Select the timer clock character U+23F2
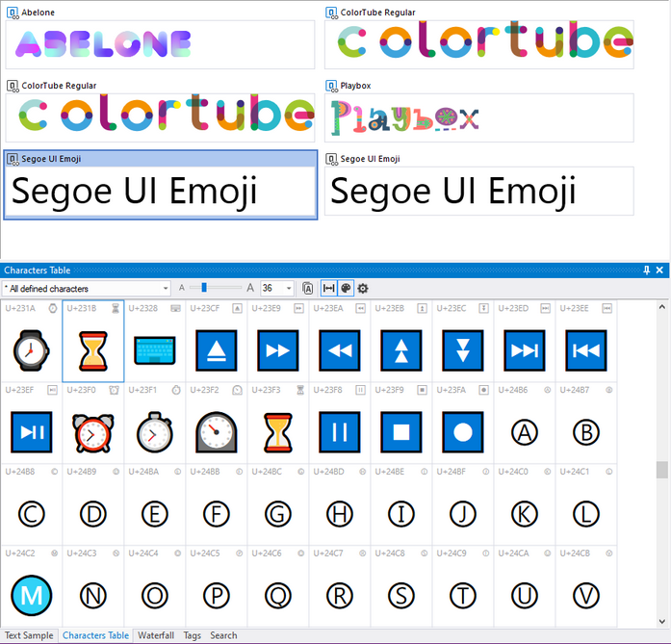The width and height of the screenshot is (671, 644). (216, 423)
